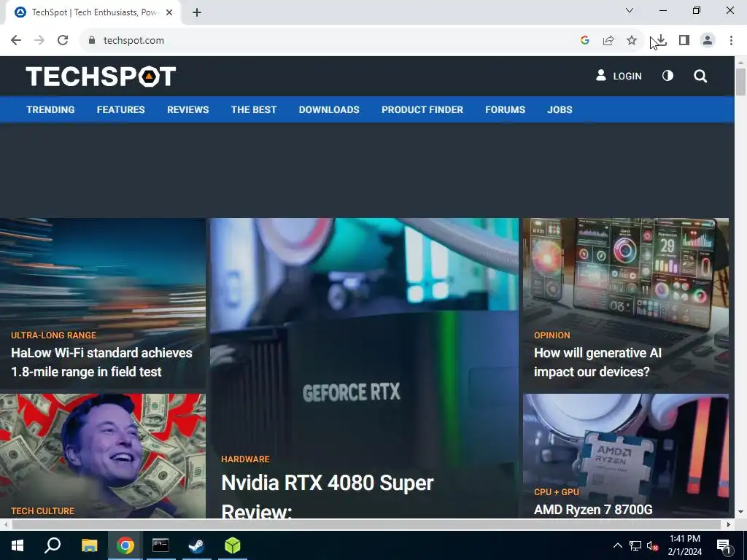Expand the tab search dropdown arrow

(x=630, y=10)
